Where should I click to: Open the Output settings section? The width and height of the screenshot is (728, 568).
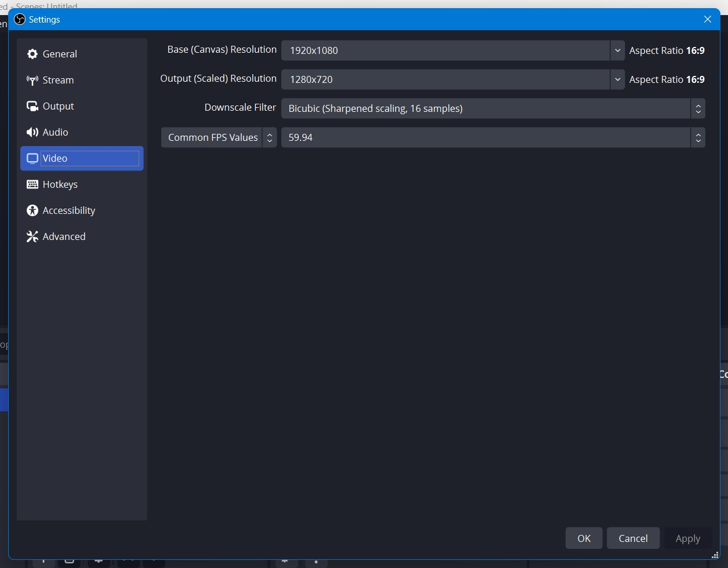(x=33, y=105)
